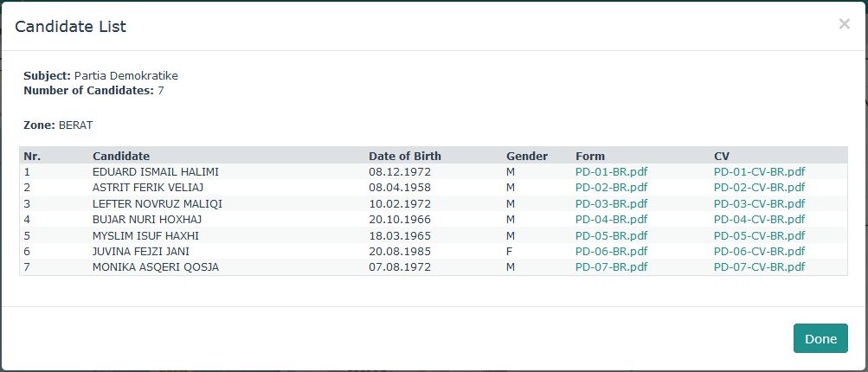Open the PD-01-CV-BR.pdf CV link
Image resolution: width=868 pixels, height=372 pixels.
759,172
